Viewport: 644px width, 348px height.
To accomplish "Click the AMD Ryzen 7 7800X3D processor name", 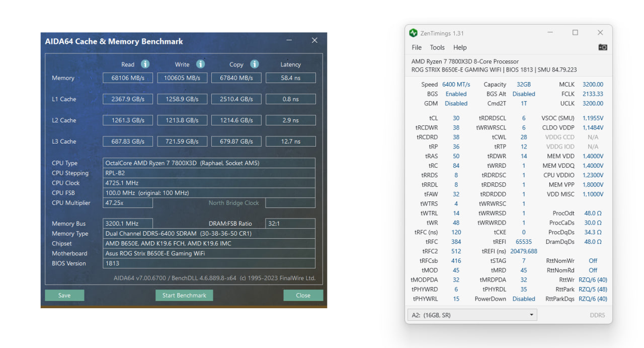I will click(465, 61).
